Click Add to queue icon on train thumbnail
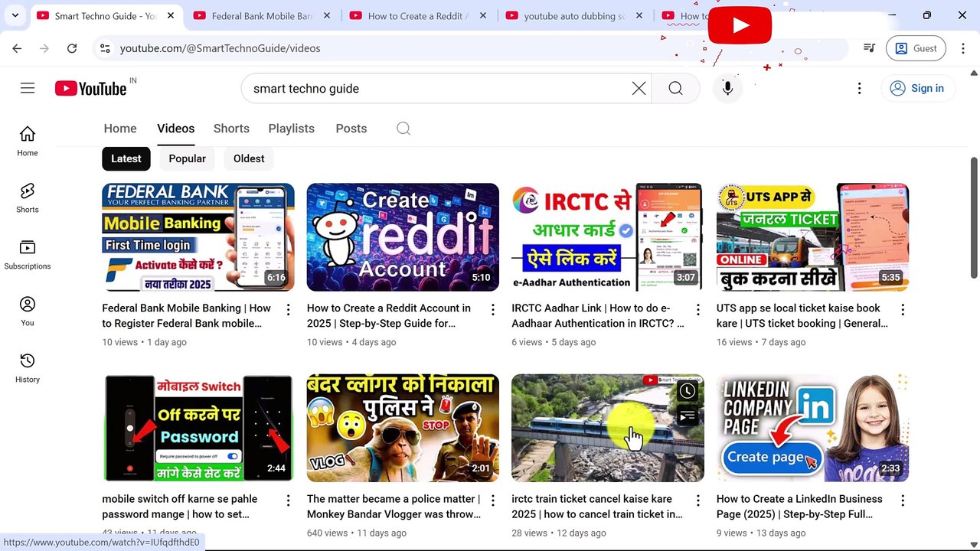The image size is (980, 551). coord(688,416)
